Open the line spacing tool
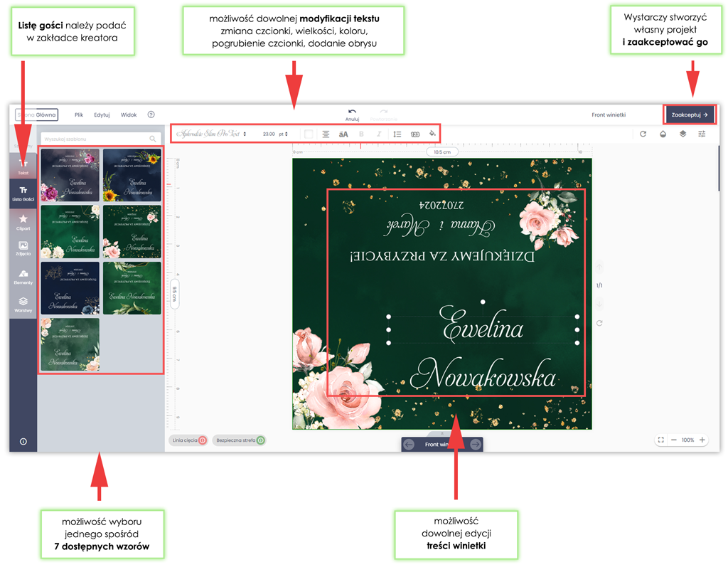Image resolution: width=728 pixels, height=572 pixels. [x=397, y=134]
